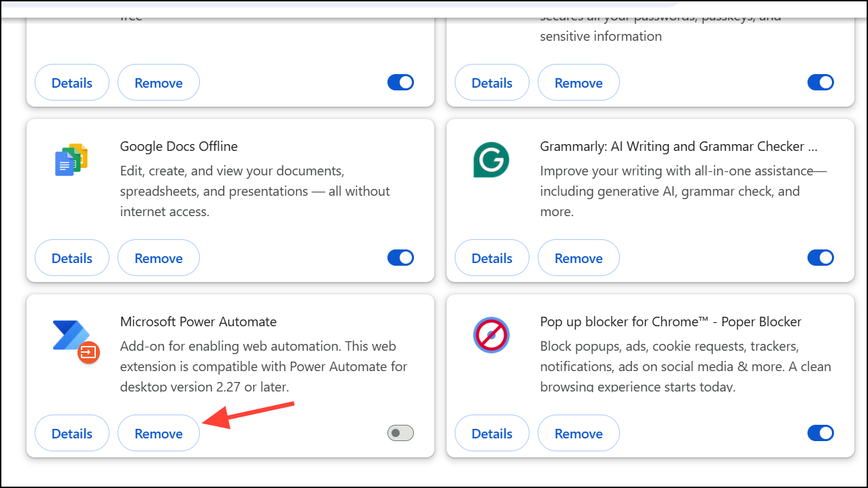Click the 'Improve your writing with all-in-one assistance' description
The width and height of the screenshot is (868, 488).
[684, 191]
